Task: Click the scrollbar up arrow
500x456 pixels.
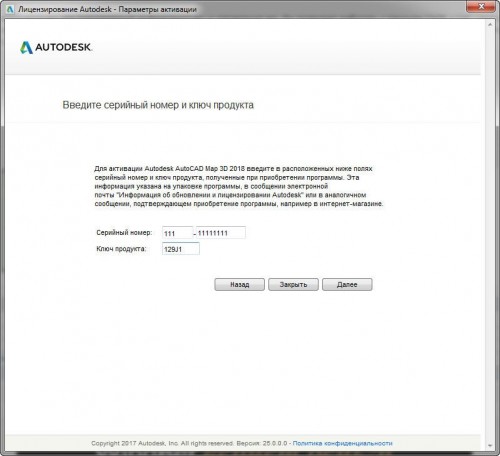Action: click(x=490, y=25)
